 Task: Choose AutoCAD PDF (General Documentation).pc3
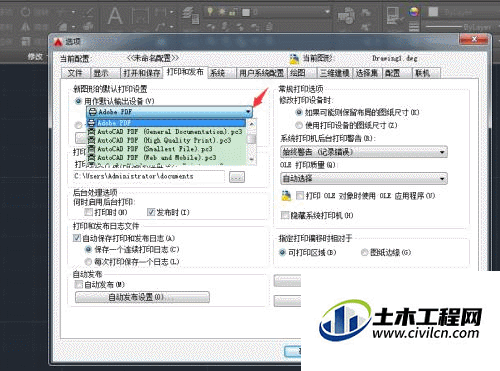167,132
